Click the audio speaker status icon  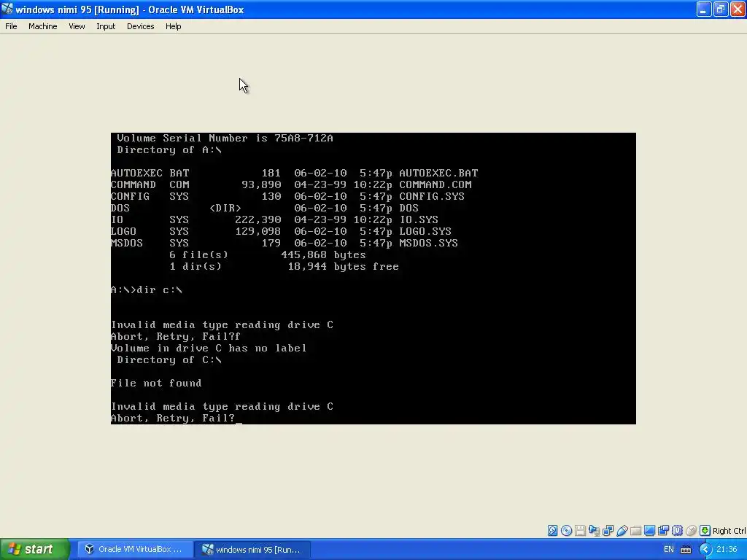(594, 531)
